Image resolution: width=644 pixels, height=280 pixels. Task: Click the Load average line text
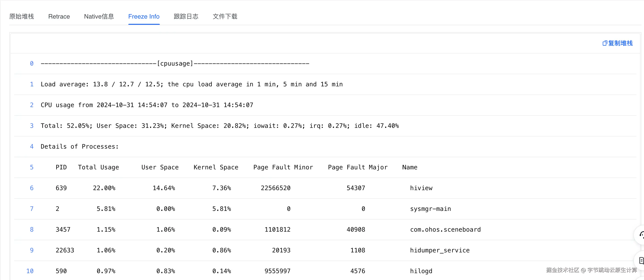point(191,84)
